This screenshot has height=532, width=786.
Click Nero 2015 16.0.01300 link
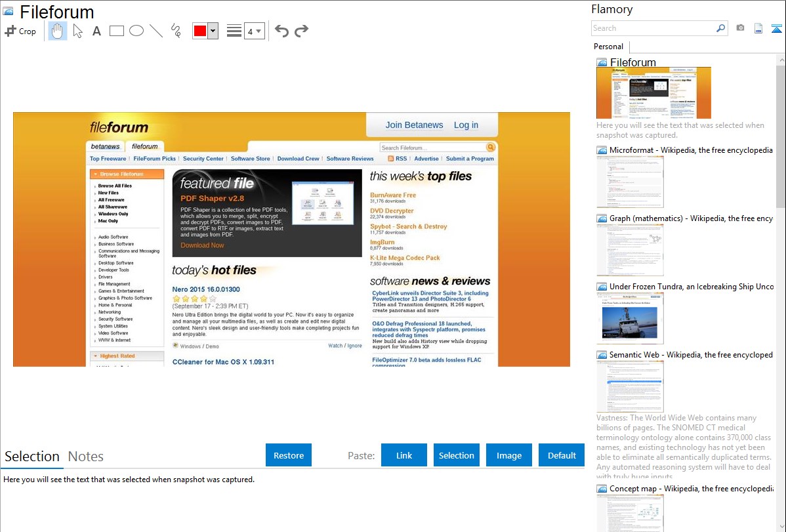pos(206,289)
